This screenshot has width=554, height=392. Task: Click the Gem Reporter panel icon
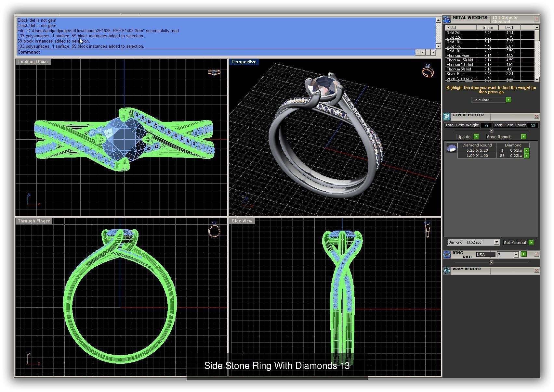click(447, 117)
